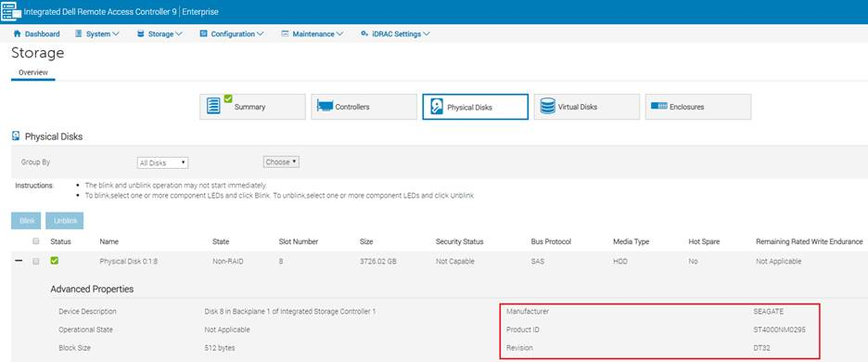Click the Maintenance menu icon
868x362 pixels.
pyautogui.click(x=285, y=33)
